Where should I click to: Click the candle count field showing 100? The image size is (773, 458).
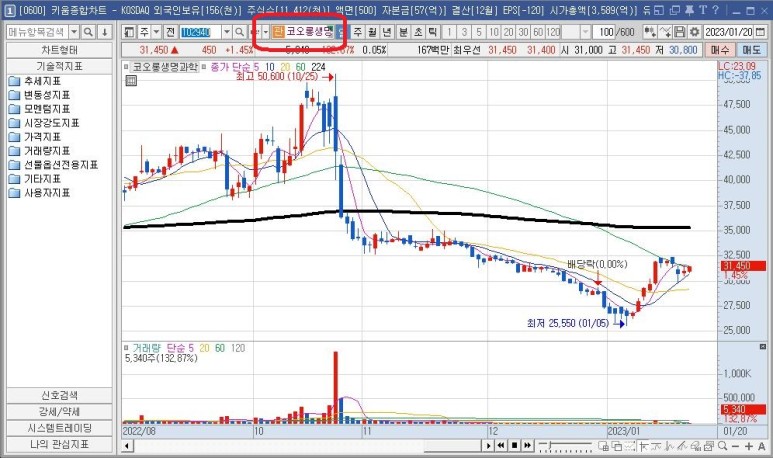(604, 32)
